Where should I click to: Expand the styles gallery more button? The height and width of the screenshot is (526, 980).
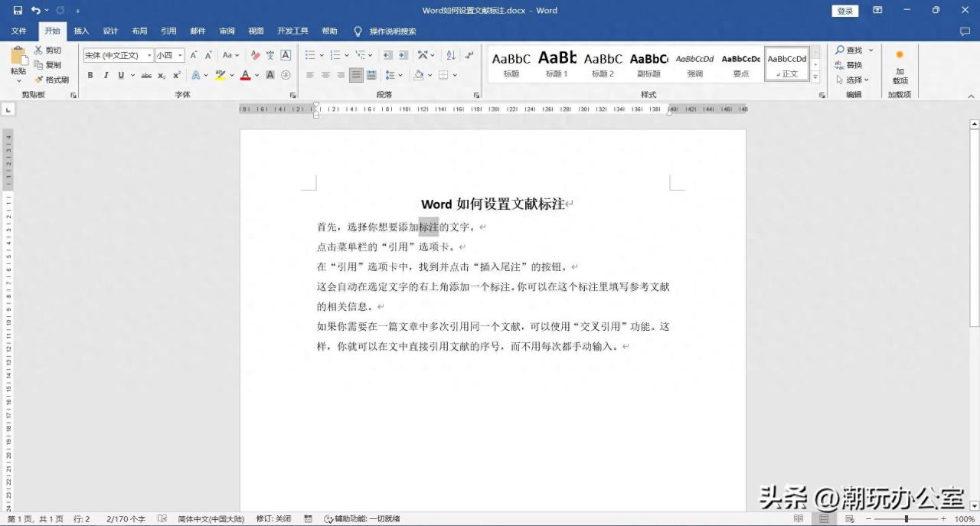(815, 78)
